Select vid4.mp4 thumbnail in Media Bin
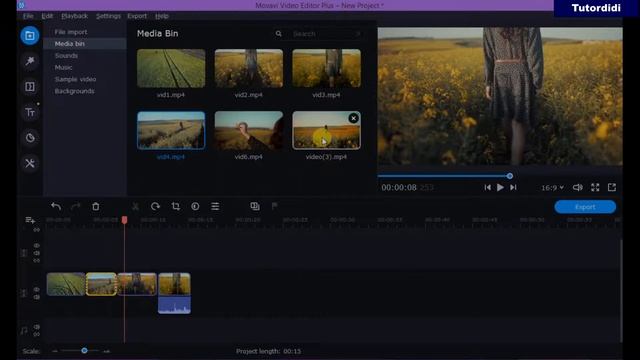The image size is (640, 360). tap(171, 130)
